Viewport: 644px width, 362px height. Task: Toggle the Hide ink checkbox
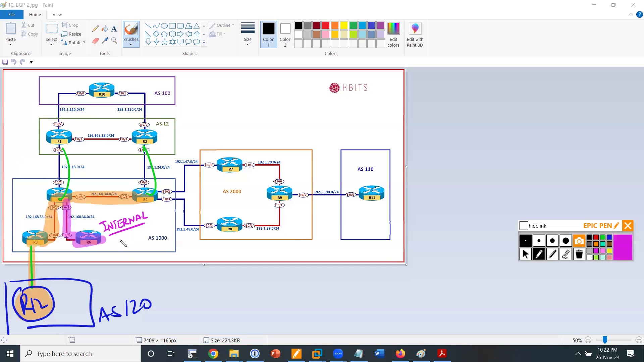point(524,226)
